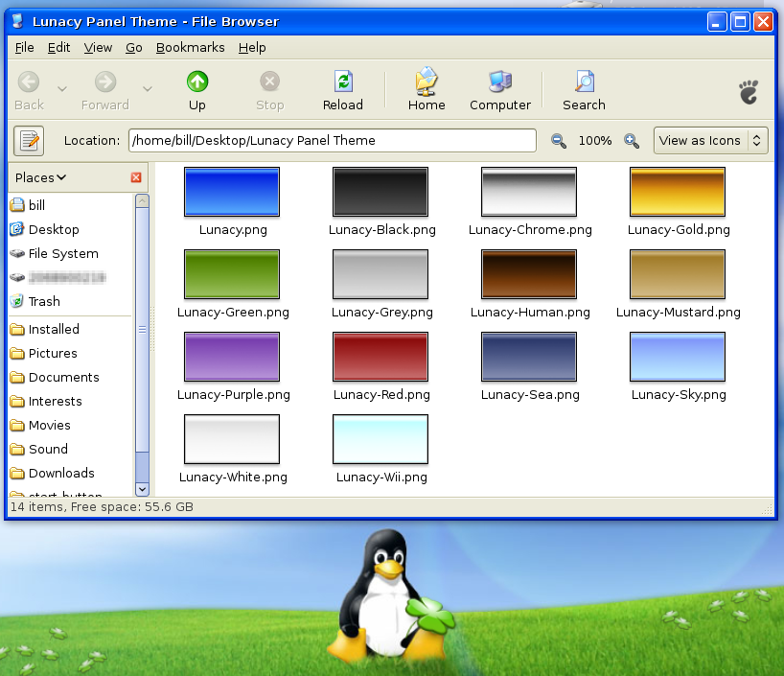The width and height of the screenshot is (784, 676).
Task: Open the File menu
Action: click(25, 48)
